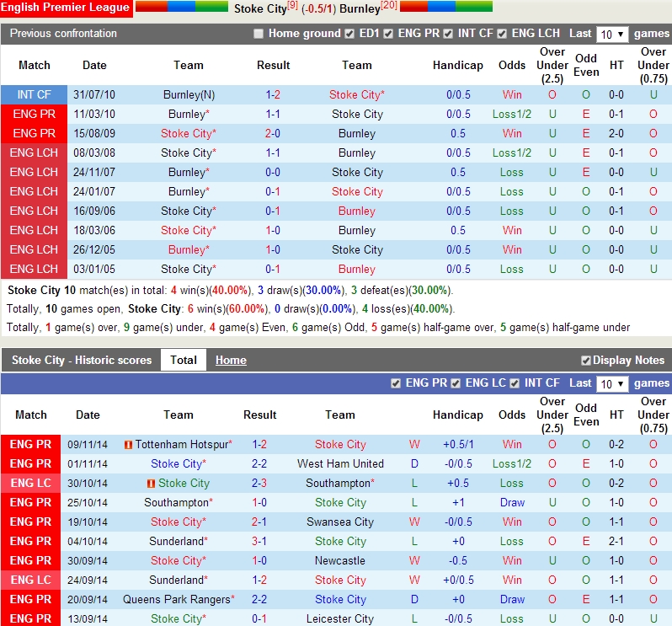Switch to the Home tab

coord(231,360)
